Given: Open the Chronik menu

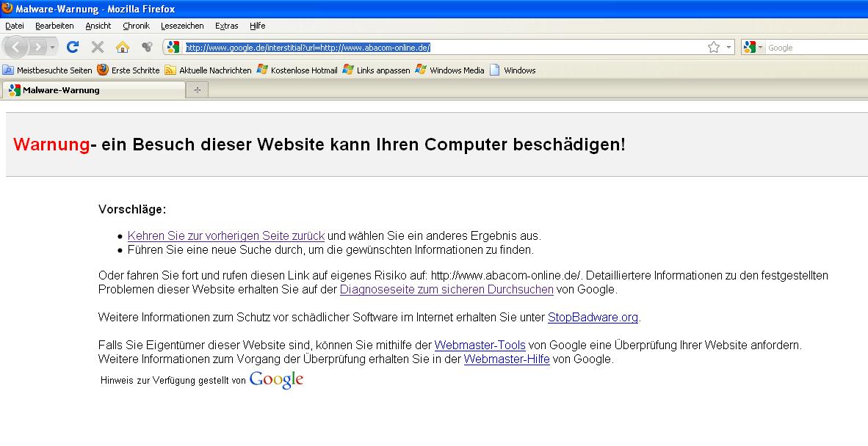Looking at the screenshot, I should tap(136, 26).
